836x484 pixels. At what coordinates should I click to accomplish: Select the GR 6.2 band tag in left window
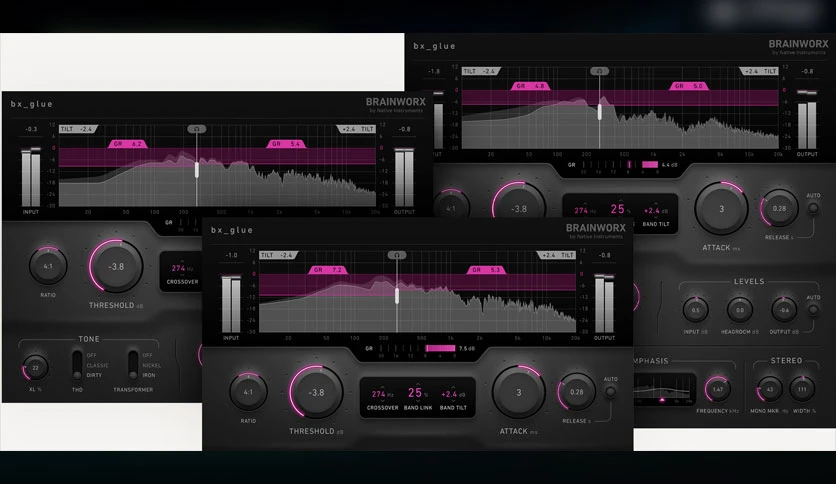128,144
